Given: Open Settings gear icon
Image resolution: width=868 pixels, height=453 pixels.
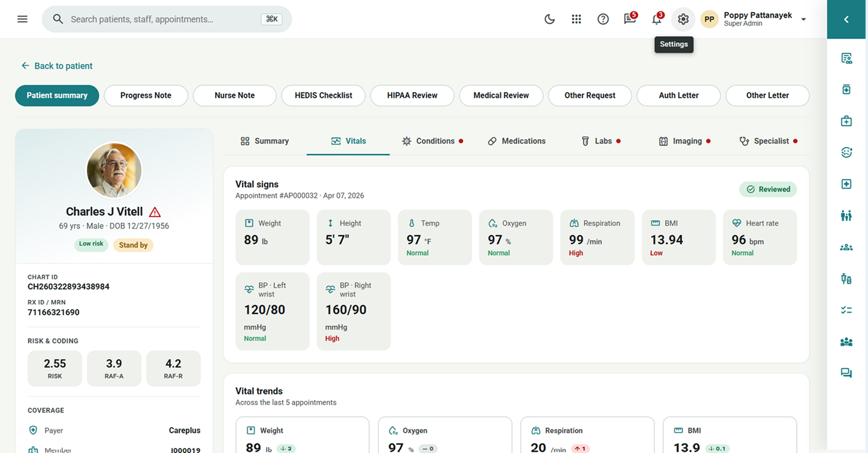Looking at the screenshot, I should 683,19.
